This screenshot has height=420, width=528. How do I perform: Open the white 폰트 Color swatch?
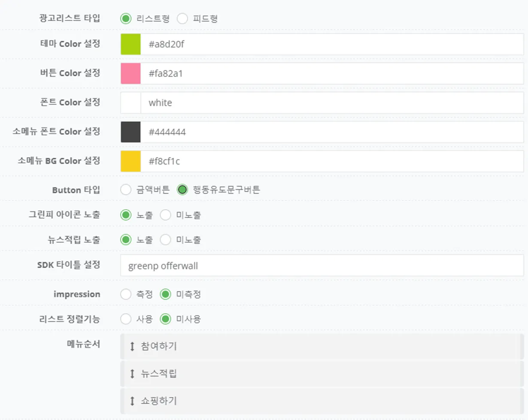(x=130, y=103)
